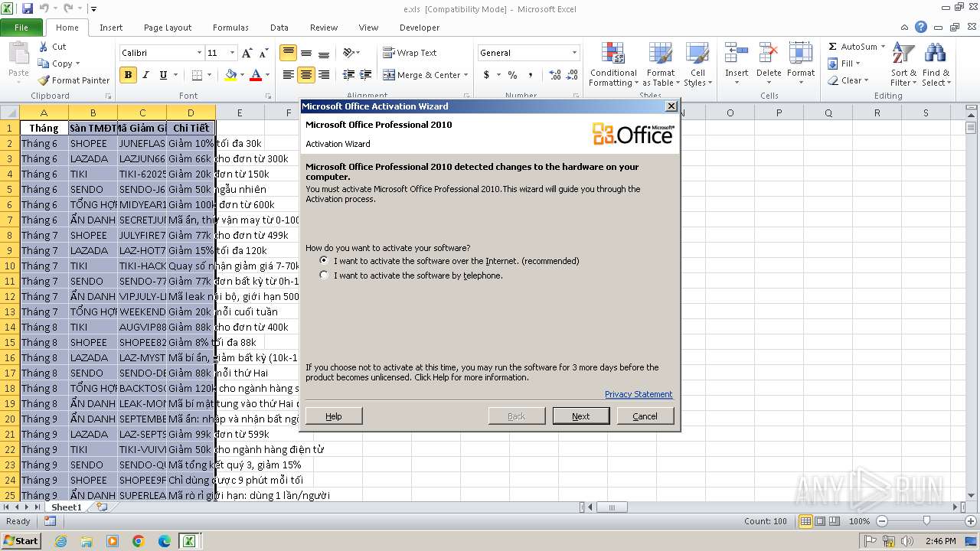The image size is (980, 551).
Task: Open the Borders dropdown arrow
Action: pyautogui.click(x=209, y=75)
